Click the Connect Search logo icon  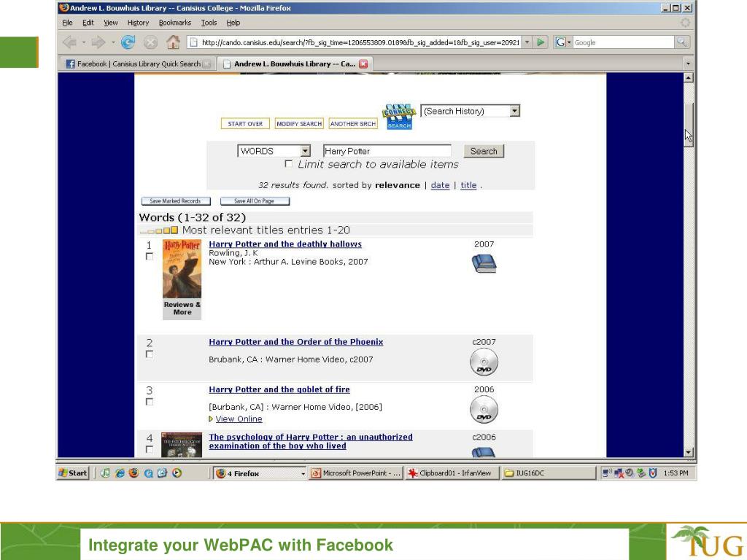tap(399, 117)
